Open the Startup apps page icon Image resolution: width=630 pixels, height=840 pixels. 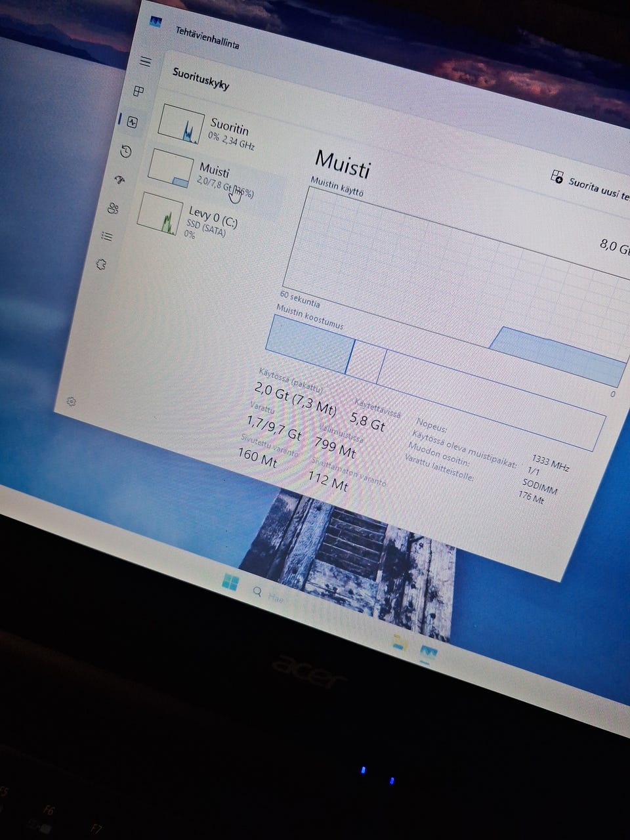[x=120, y=180]
